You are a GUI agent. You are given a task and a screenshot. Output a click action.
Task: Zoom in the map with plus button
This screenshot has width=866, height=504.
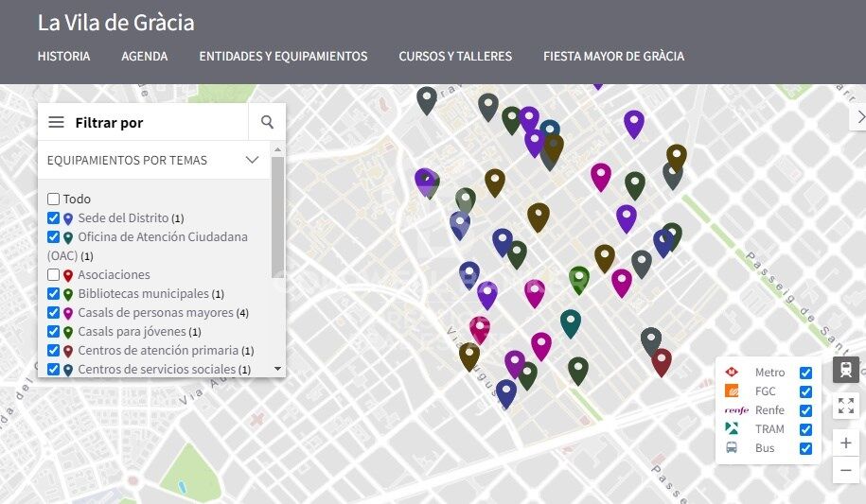click(845, 443)
